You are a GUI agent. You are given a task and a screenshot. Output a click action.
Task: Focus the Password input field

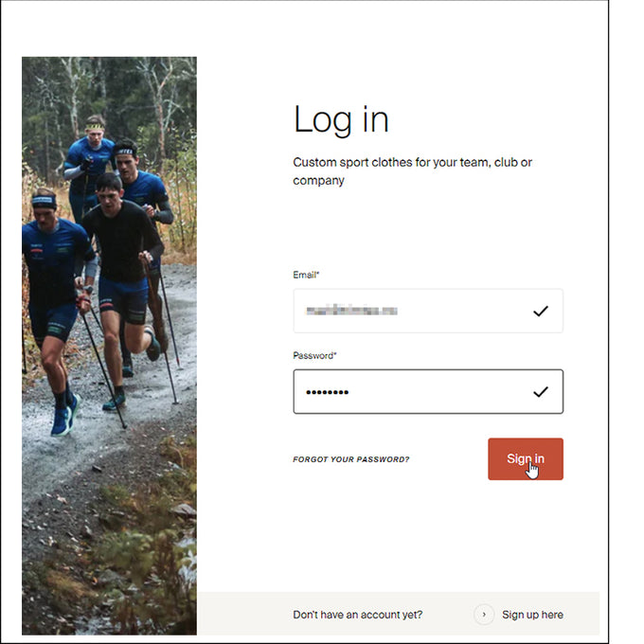[x=428, y=391]
